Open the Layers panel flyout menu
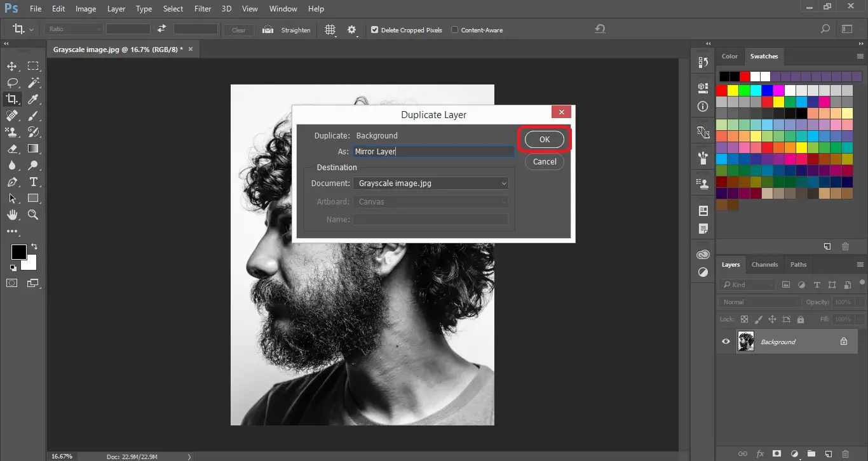The width and height of the screenshot is (868, 461). pos(861,265)
